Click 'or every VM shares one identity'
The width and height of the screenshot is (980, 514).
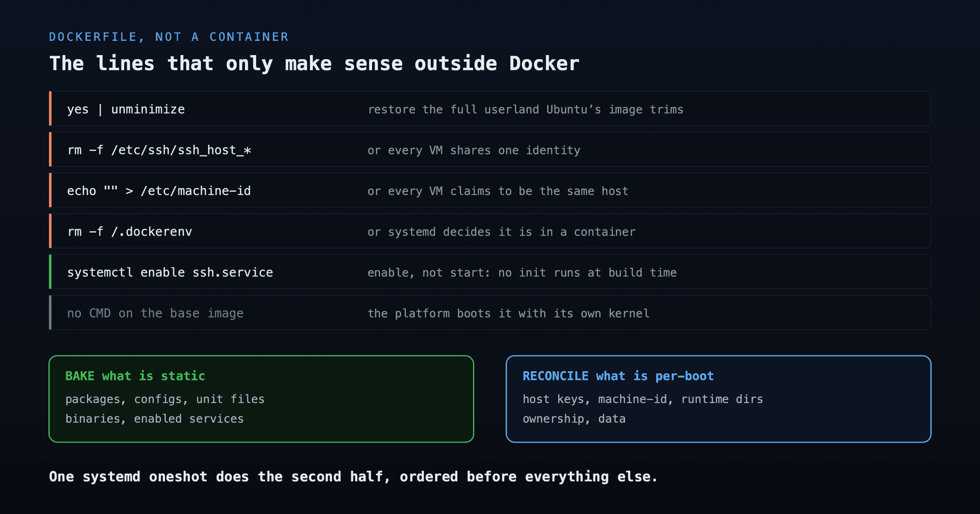click(474, 150)
